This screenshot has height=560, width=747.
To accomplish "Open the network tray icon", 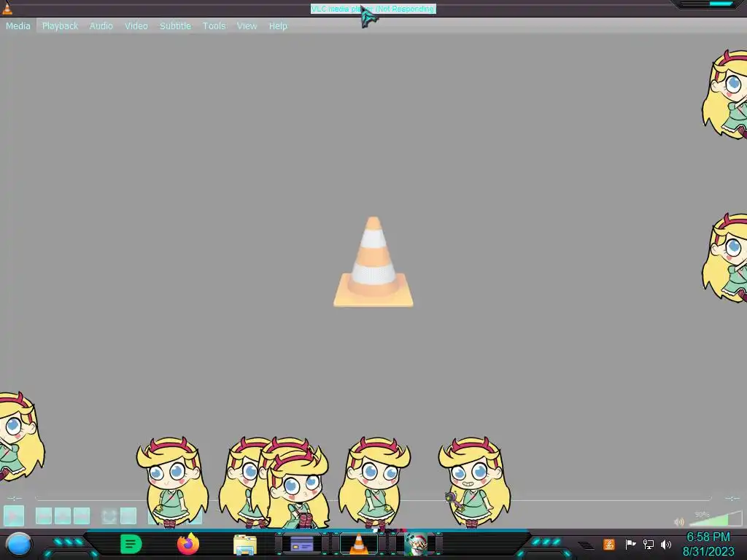I will 649,544.
